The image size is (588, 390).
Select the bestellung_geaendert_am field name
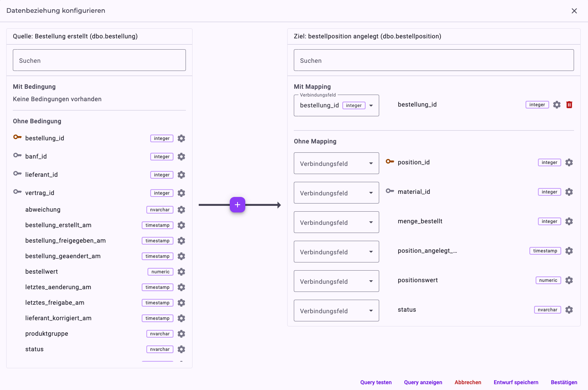(63, 256)
